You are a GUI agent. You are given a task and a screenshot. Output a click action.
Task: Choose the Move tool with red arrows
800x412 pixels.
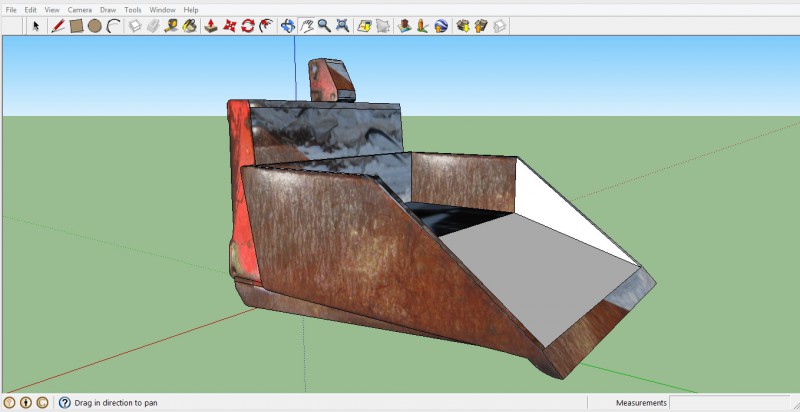tap(229, 25)
